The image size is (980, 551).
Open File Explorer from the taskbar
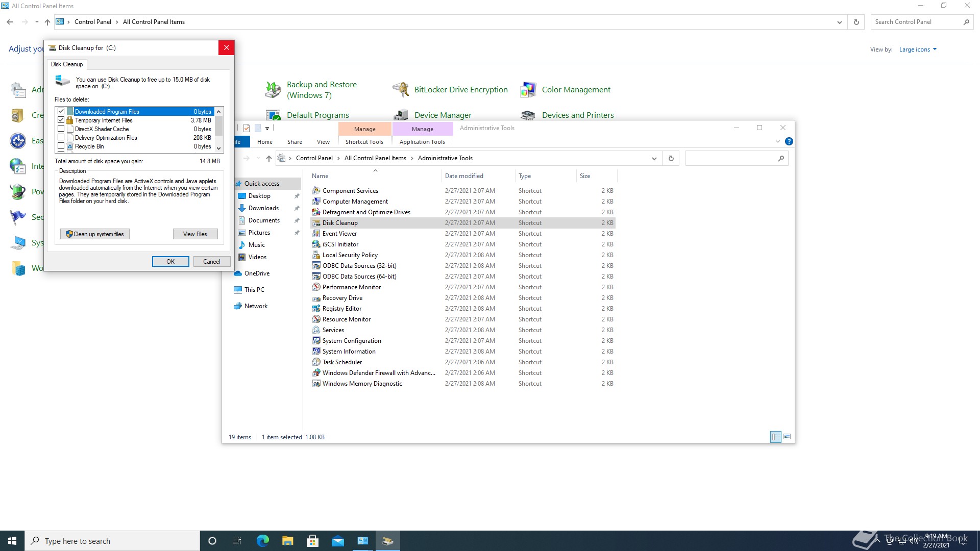pos(287,541)
